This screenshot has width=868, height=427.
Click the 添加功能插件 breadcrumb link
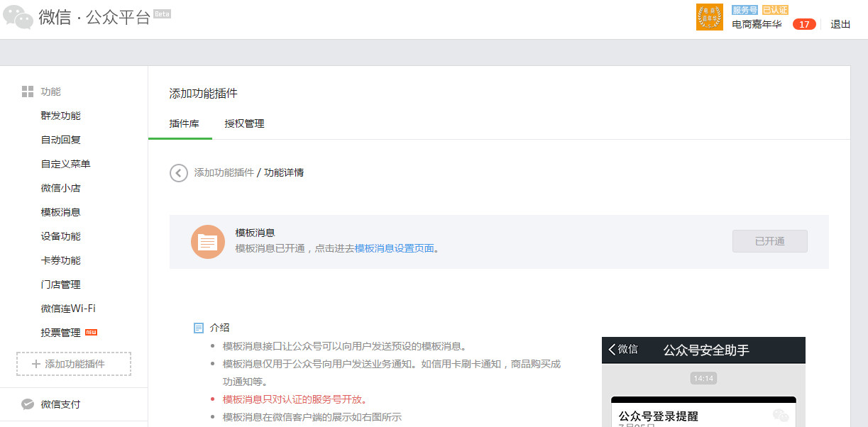pyautogui.click(x=224, y=172)
